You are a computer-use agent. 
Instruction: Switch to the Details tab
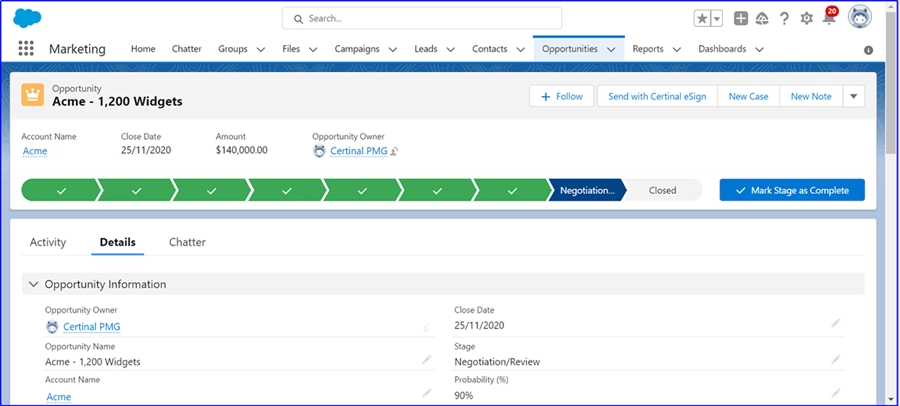[118, 242]
